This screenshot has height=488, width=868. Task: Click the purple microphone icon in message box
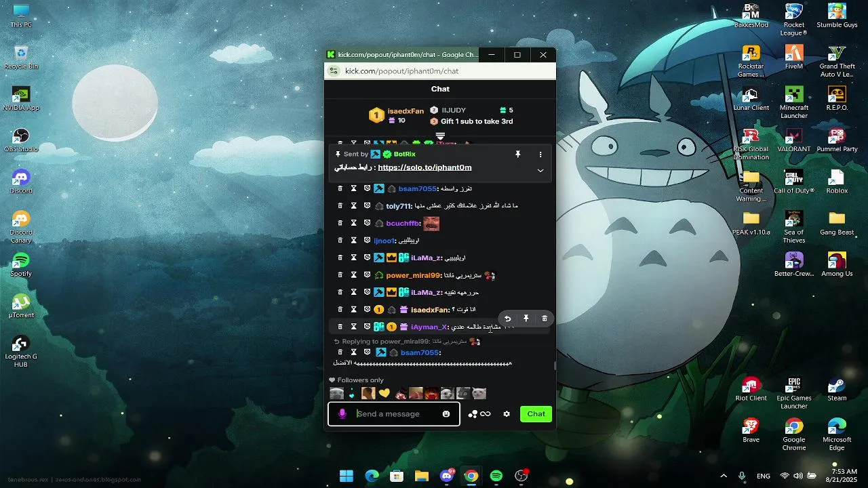click(x=342, y=414)
